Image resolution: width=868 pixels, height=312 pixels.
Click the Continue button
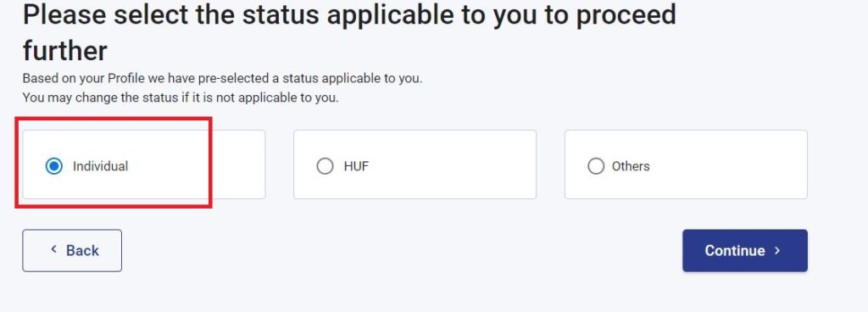coord(744,251)
